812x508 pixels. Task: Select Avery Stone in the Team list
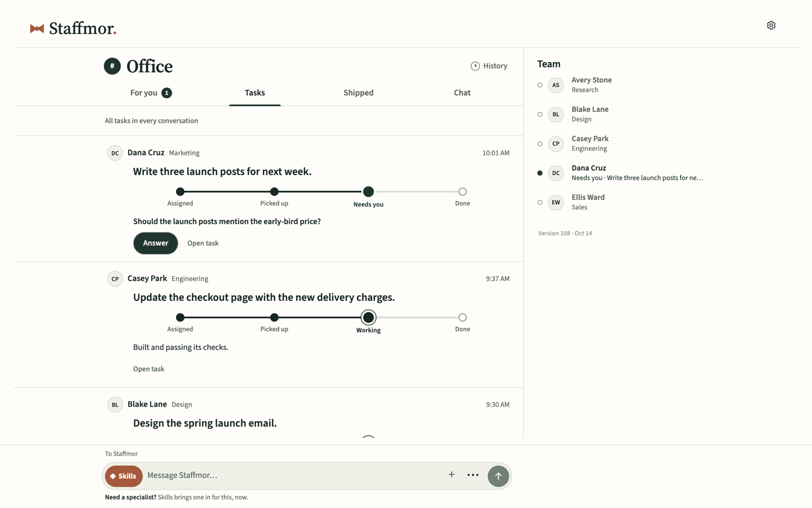pyautogui.click(x=621, y=85)
